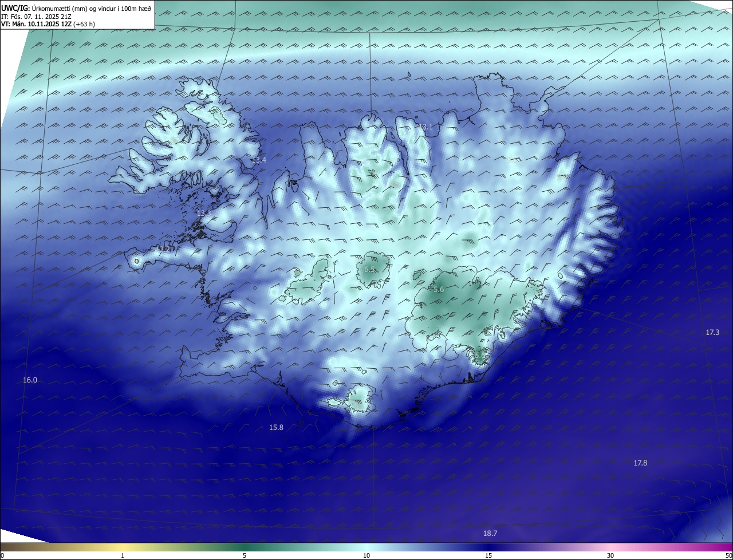Click the 15 tick on the color scale
The height and width of the screenshot is (560, 733).
(x=488, y=555)
